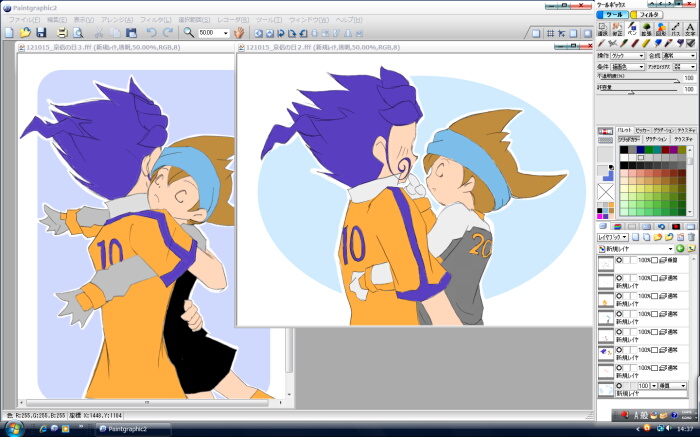Create a new document from the toolbar
The height and width of the screenshot is (437, 700).
9,33
